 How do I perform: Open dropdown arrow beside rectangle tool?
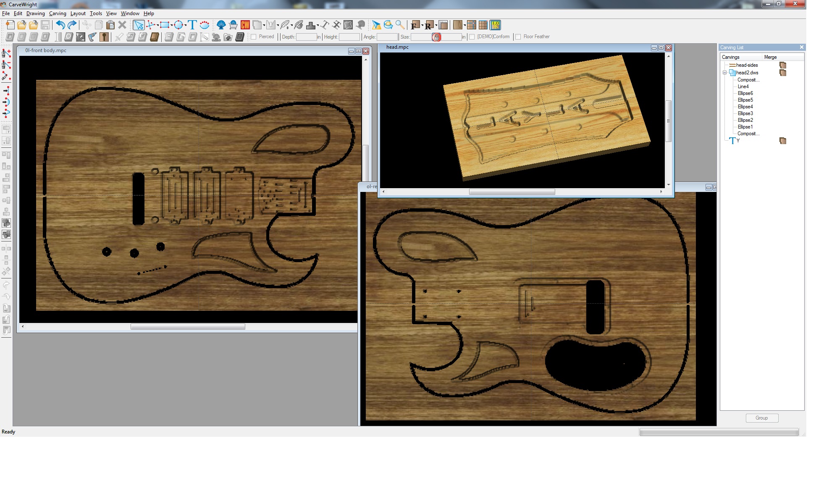tap(172, 25)
